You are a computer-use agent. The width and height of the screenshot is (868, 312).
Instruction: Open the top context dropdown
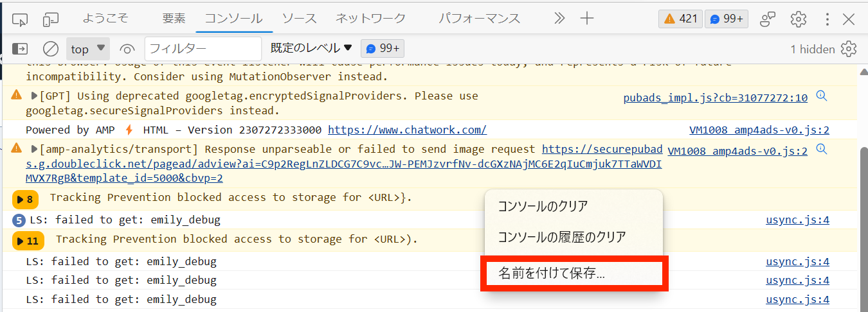[x=88, y=49]
